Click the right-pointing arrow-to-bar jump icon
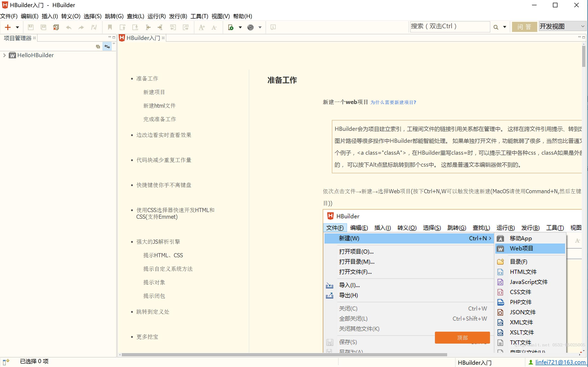The image size is (588, 367). click(160, 27)
